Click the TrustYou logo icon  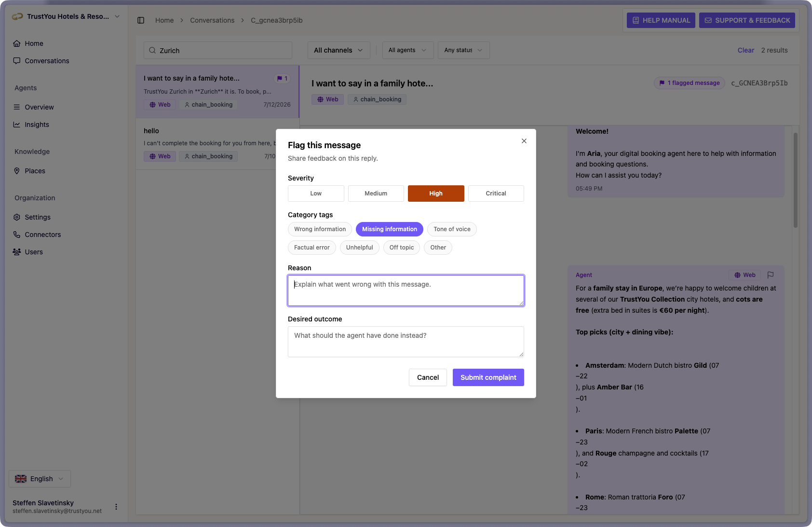17,16
